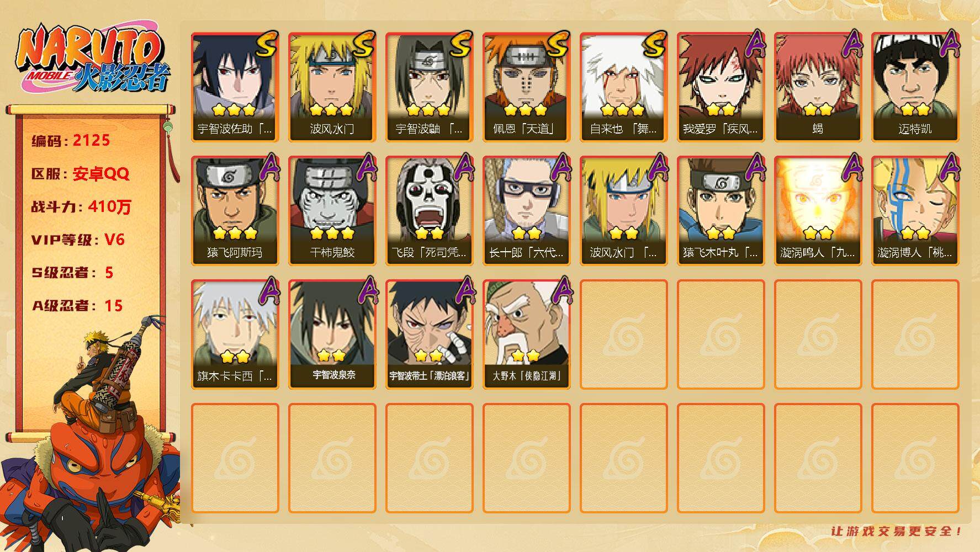
Task: Choose the 长十郎 glasses ninja card
Action: pos(526,211)
